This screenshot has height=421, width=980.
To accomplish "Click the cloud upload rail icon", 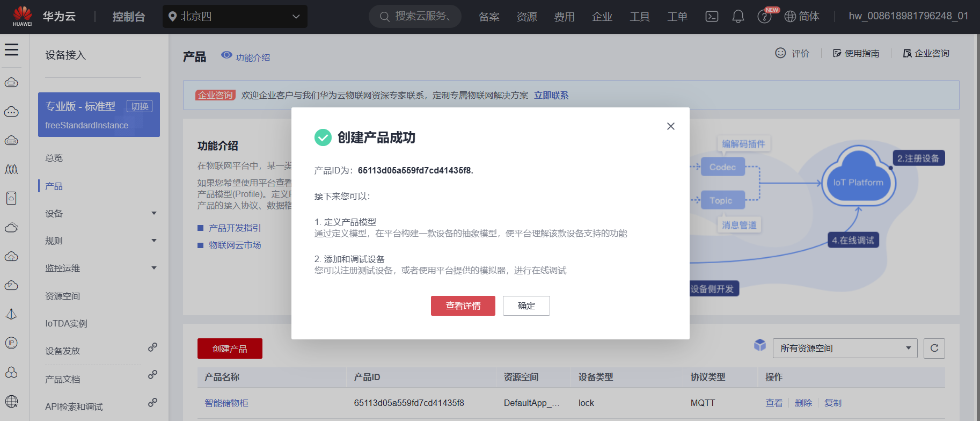I will [11, 257].
